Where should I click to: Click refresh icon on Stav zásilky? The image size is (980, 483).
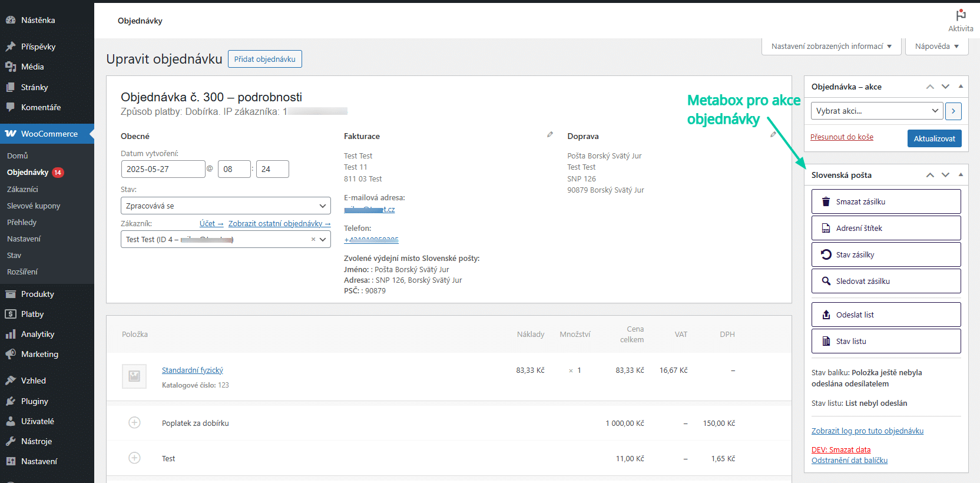826,254
